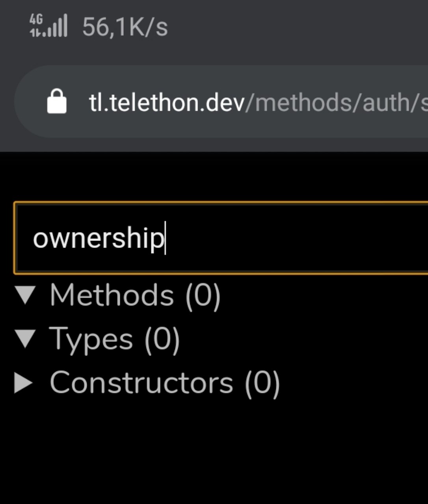Tap the signal strength bars icon

tap(56, 26)
